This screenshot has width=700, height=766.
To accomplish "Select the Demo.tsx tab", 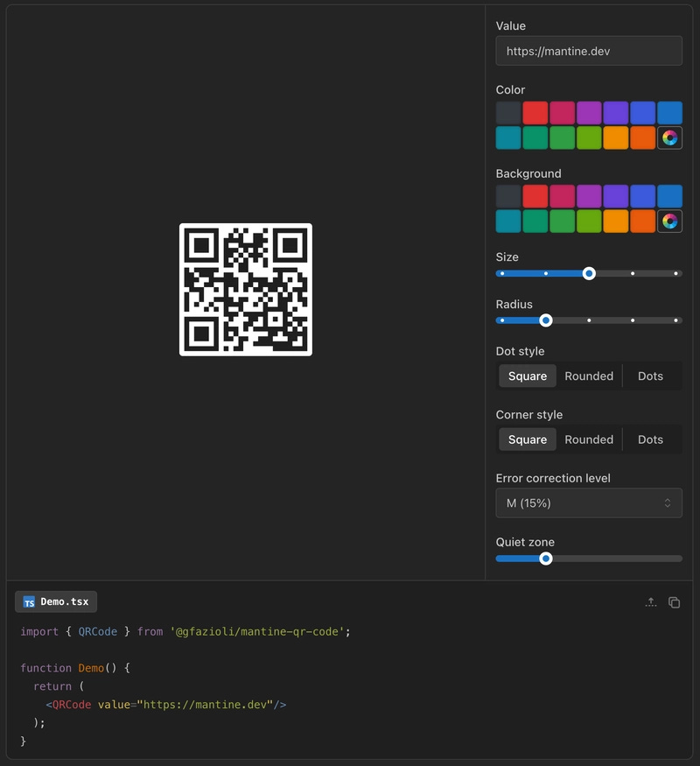I will coord(55,601).
